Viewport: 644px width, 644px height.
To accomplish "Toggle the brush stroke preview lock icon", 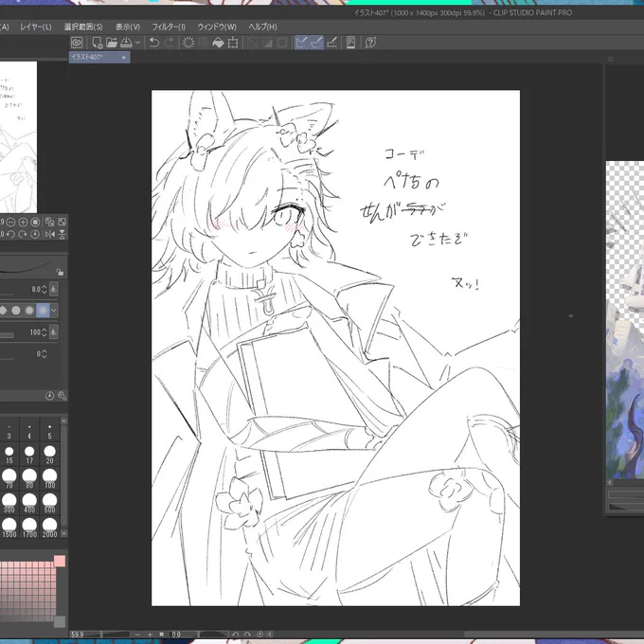I will pos(60,272).
